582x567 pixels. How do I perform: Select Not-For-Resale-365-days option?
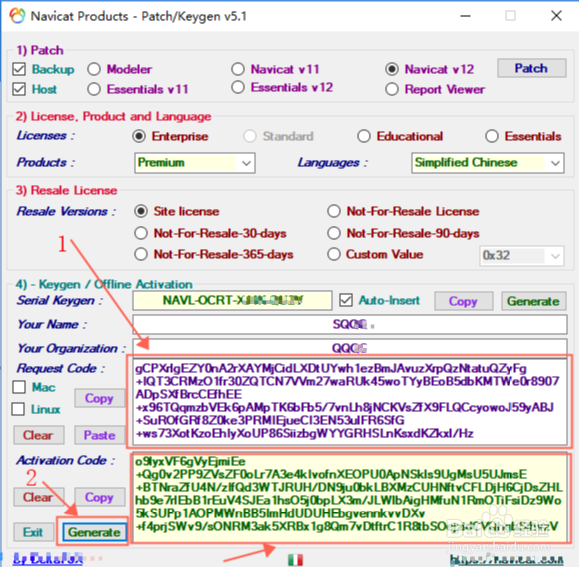pyautogui.click(x=141, y=254)
